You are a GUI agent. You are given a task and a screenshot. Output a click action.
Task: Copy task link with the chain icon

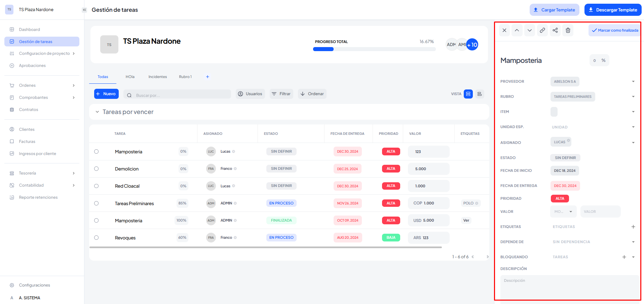click(x=542, y=30)
